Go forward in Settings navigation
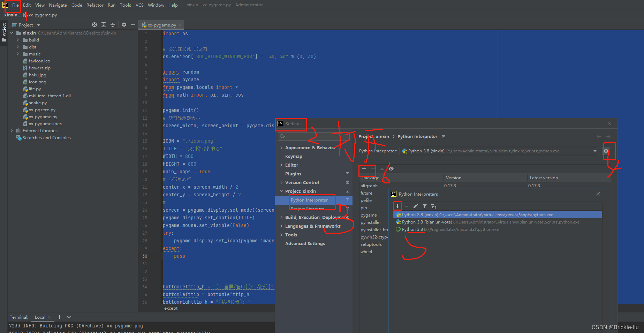The height and width of the screenshot is (333, 644). [608, 136]
